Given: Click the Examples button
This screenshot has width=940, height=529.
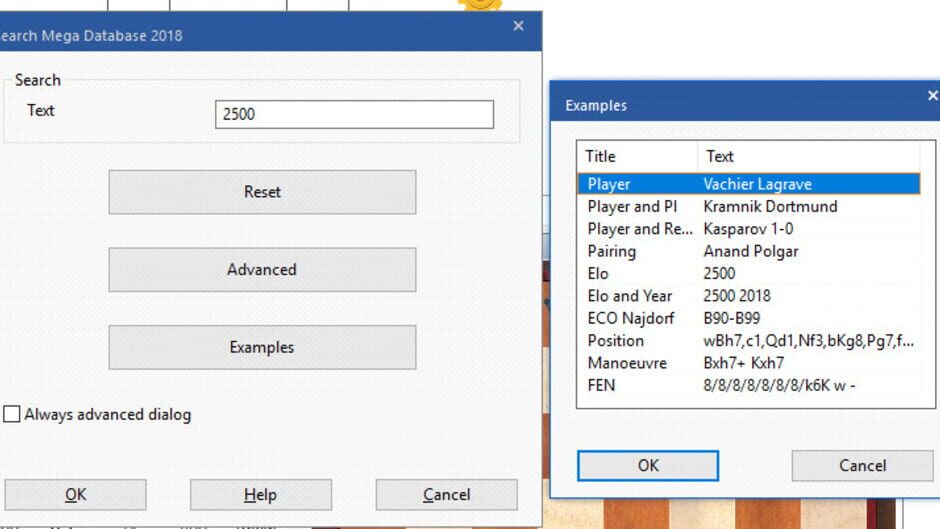Looking at the screenshot, I should point(262,347).
